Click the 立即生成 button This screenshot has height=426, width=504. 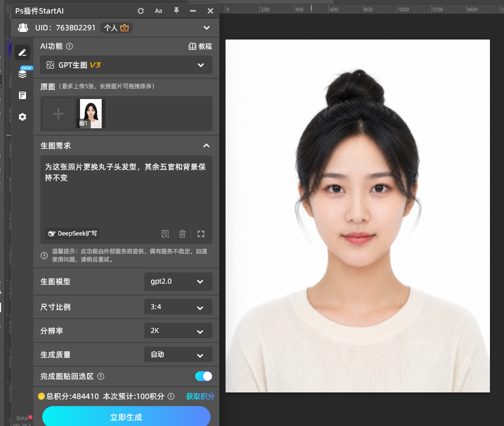point(127,417)
